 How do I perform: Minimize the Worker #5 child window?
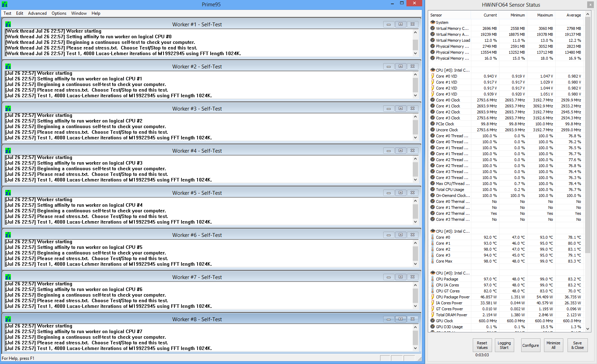tap(389, 193)
